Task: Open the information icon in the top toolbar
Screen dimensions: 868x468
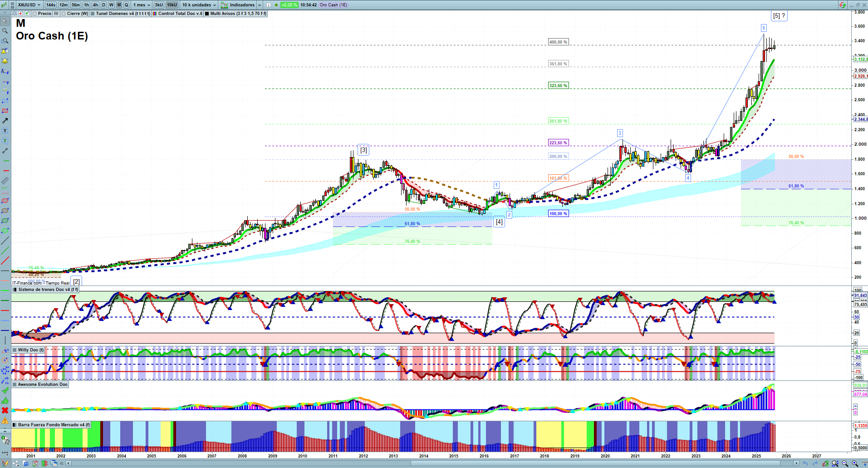Action: click(x=268, y=5)
